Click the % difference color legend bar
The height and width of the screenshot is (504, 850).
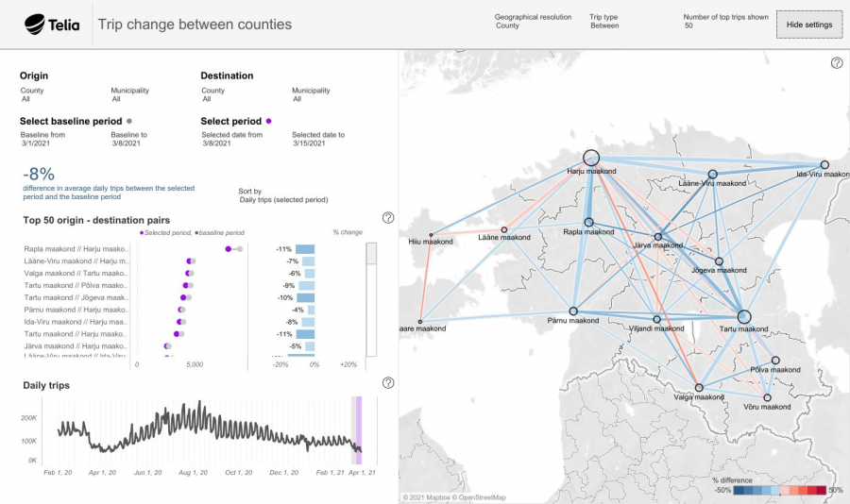point(779,491)
